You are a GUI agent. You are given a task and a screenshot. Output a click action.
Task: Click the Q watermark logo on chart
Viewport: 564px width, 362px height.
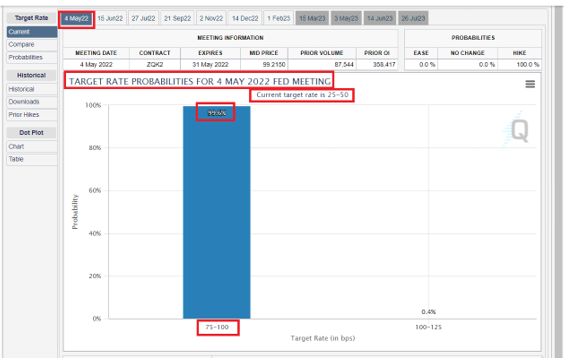(x=516, y=130)
